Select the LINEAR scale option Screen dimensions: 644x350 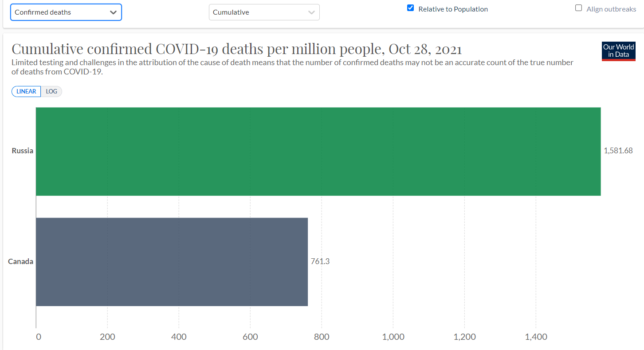click(x=27, y=91)
